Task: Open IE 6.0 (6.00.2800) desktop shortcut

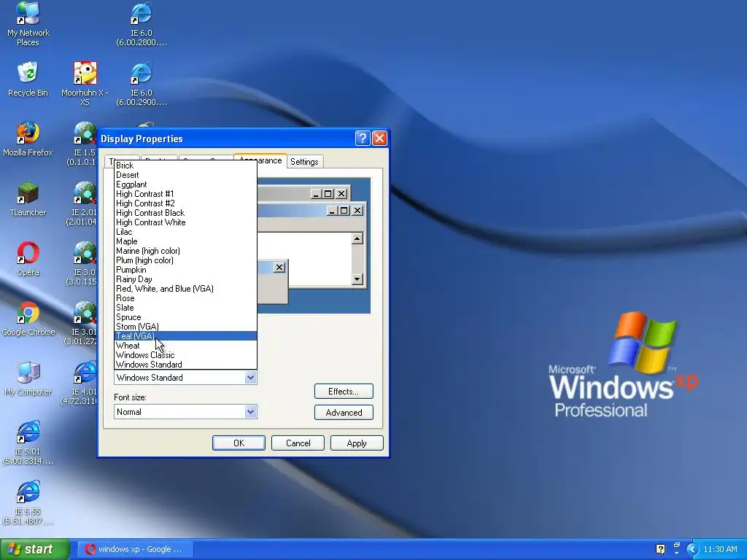Action: pyautogui.click(x=142, y=24)
